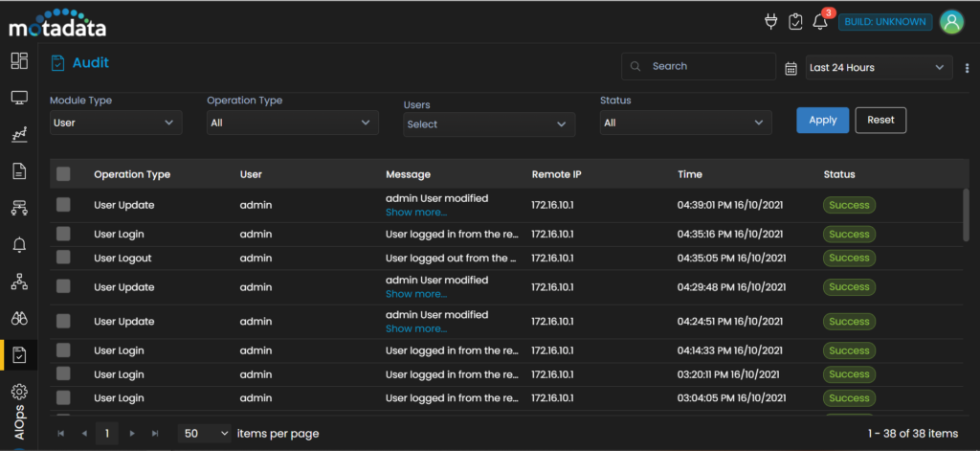The height and width of the screenshot is (451, 980).
Task: Select all rows with header checkbox
Action: pyautogui.click(x=63, y=174)
